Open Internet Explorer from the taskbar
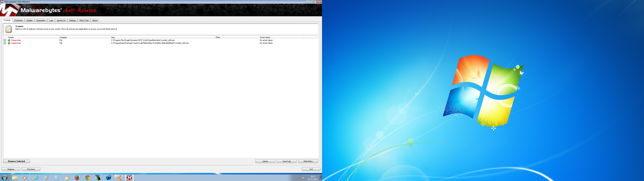The width and height of the screenshot is (644, 181). coord(36,178)
